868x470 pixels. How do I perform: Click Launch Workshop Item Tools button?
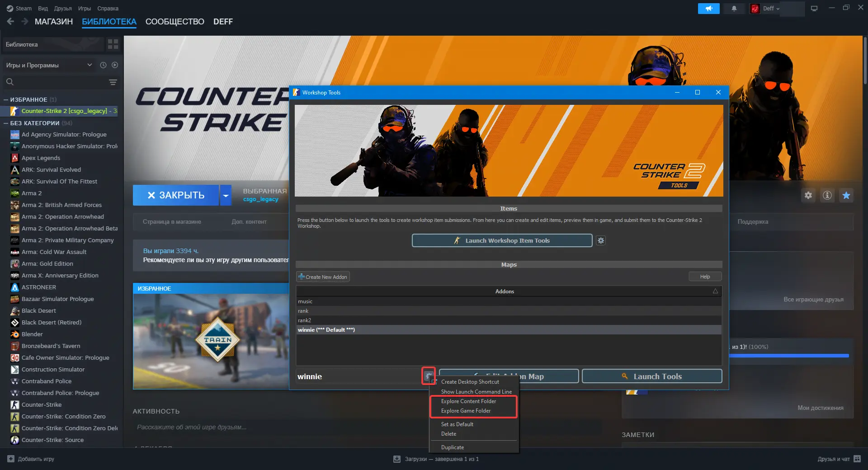502,240
